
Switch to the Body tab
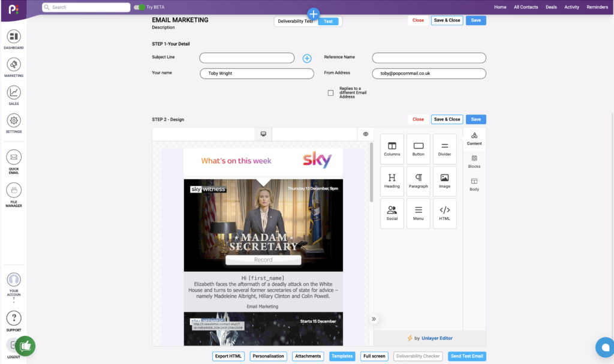474,184
